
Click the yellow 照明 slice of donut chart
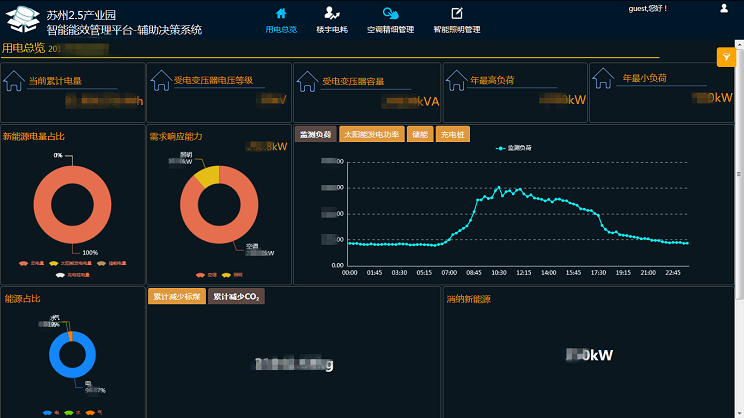pos(204,176)
